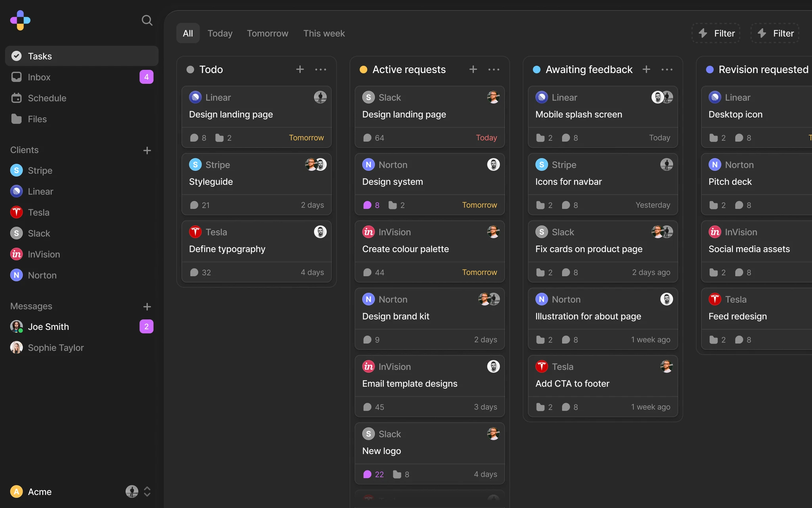The width and height of the screenshot is (812, 508).
Task: Open the Inbox item
Action: click(82, 77)
